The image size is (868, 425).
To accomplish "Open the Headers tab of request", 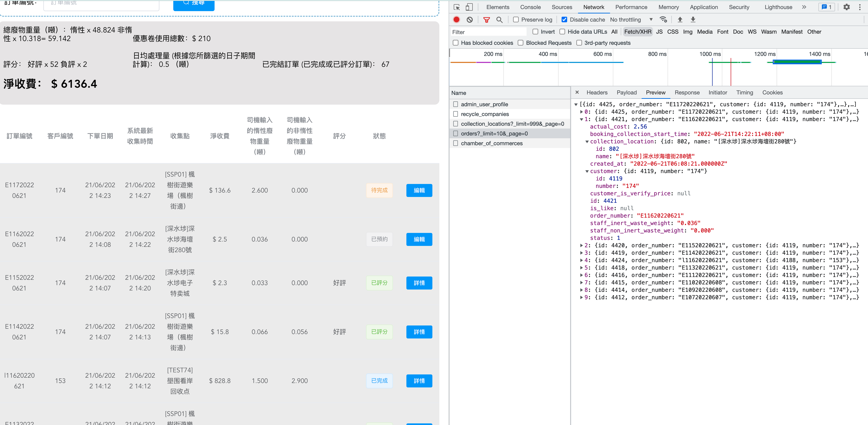I will (597, 92).
